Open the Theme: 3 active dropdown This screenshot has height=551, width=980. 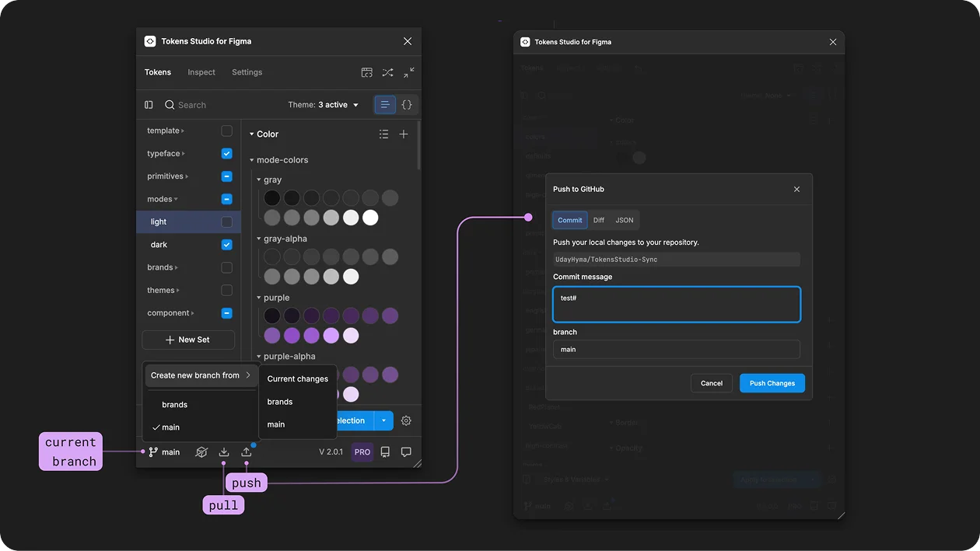[x=324, y=105]
